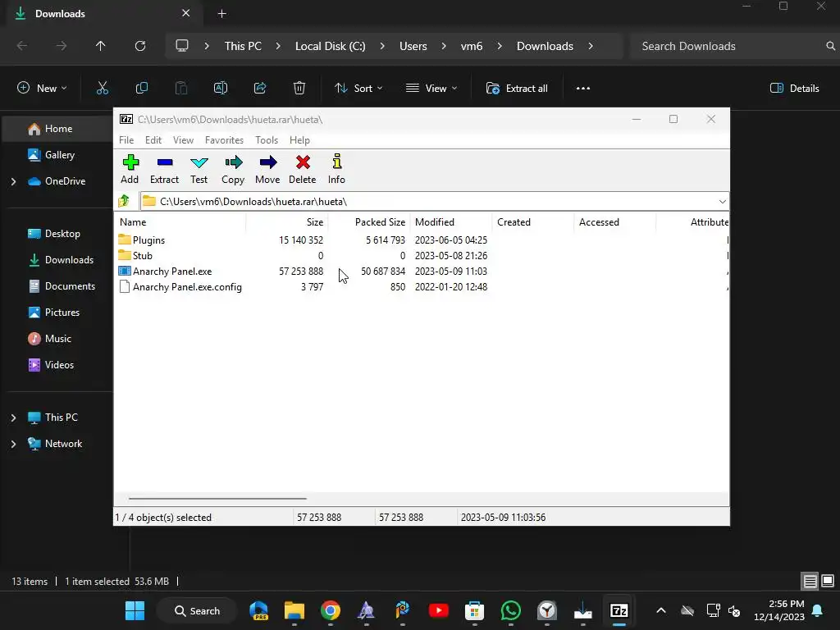Refresh the Downloads folder in Explorer
The image size is (840, 630).
point(140,46)
